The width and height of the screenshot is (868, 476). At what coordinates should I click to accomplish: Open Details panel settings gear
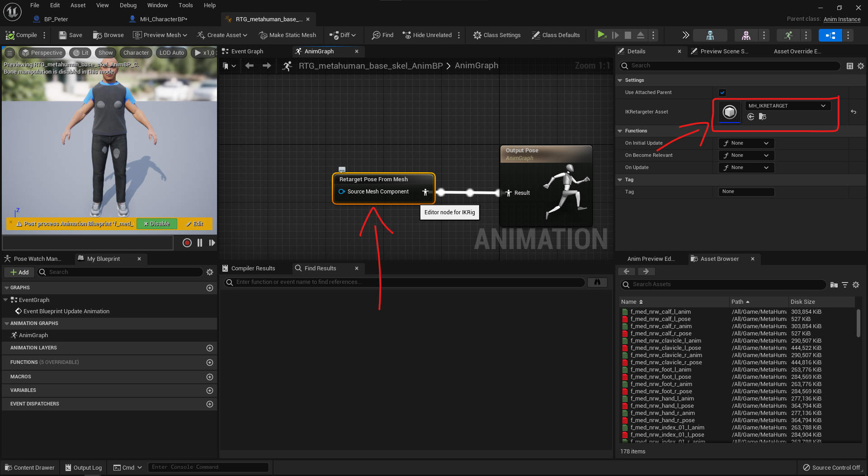[x=861, y=66]
